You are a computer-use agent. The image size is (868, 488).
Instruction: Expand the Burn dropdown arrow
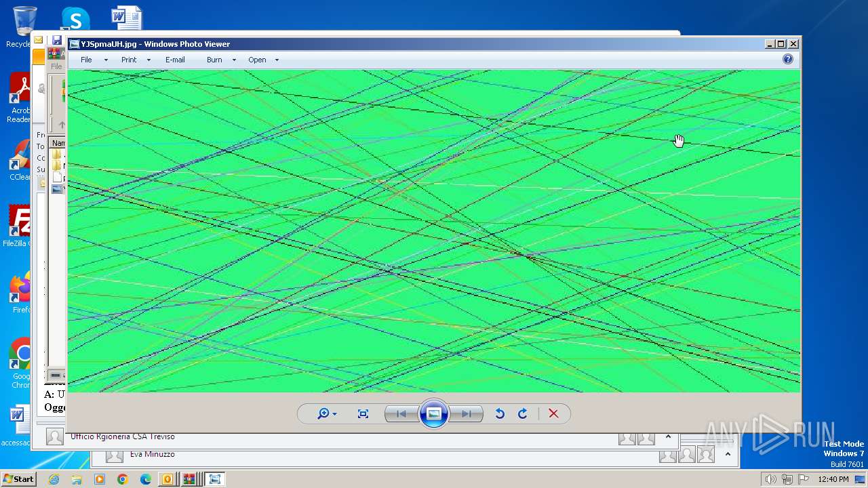tap(234, 60)
